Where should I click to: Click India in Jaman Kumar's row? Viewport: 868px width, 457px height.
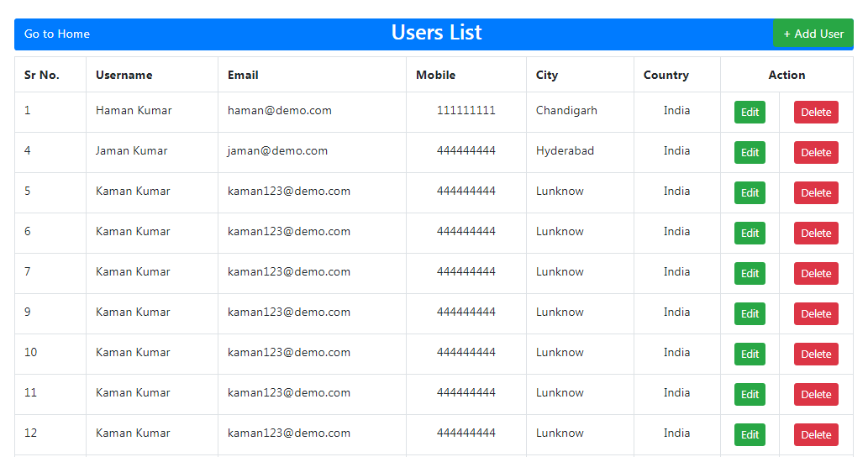[x=677, y=151]
